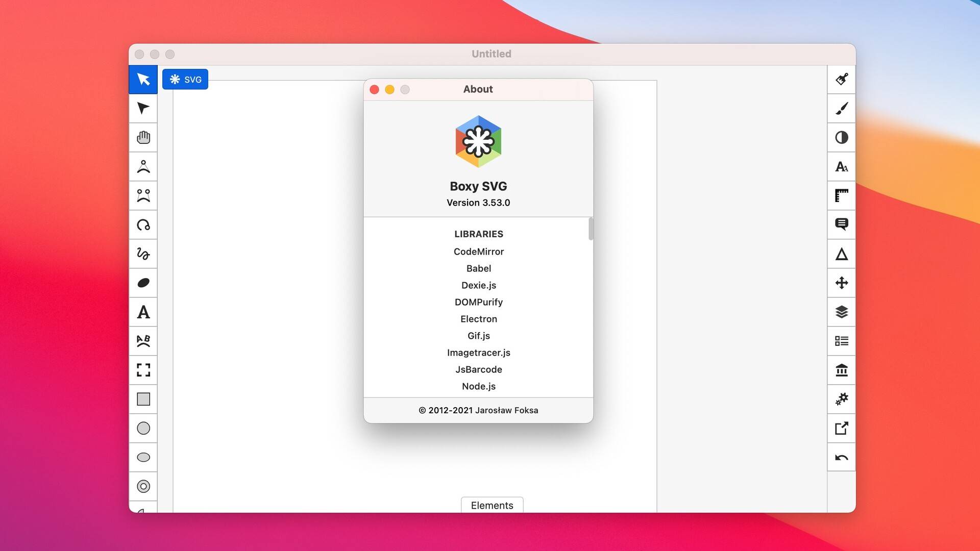Select the Pan hand tool

143,137
